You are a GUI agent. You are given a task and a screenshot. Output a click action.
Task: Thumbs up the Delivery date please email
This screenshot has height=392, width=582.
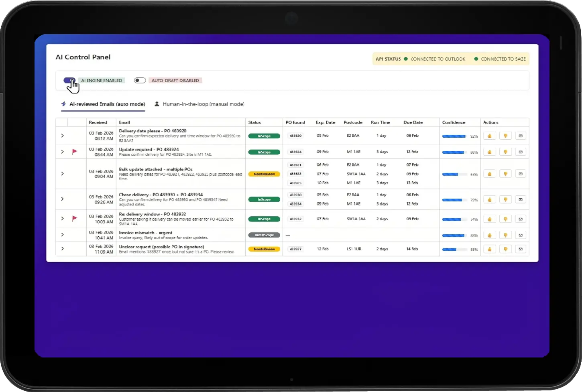tap(490, 136)
